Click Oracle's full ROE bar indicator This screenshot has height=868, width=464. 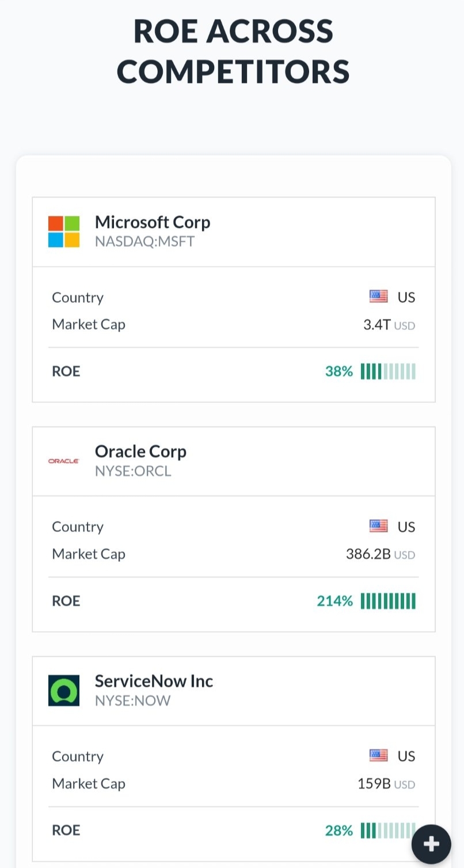[388, 601]
